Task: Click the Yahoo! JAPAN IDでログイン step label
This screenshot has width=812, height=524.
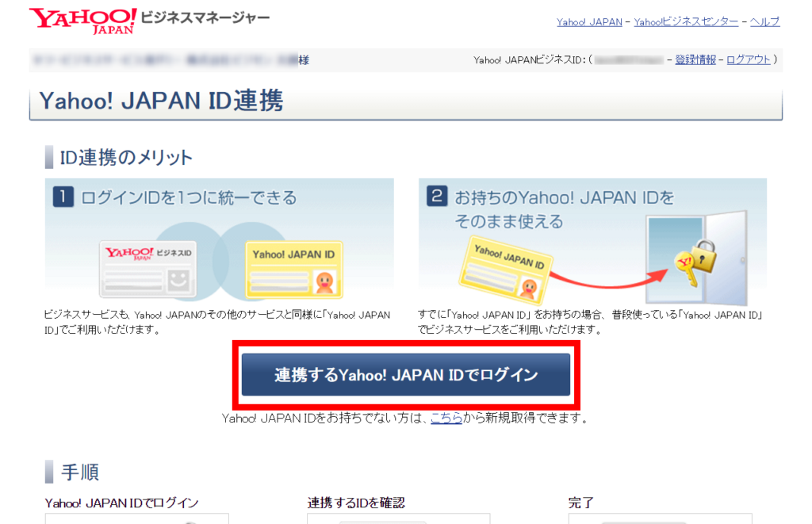Action: 121,503
